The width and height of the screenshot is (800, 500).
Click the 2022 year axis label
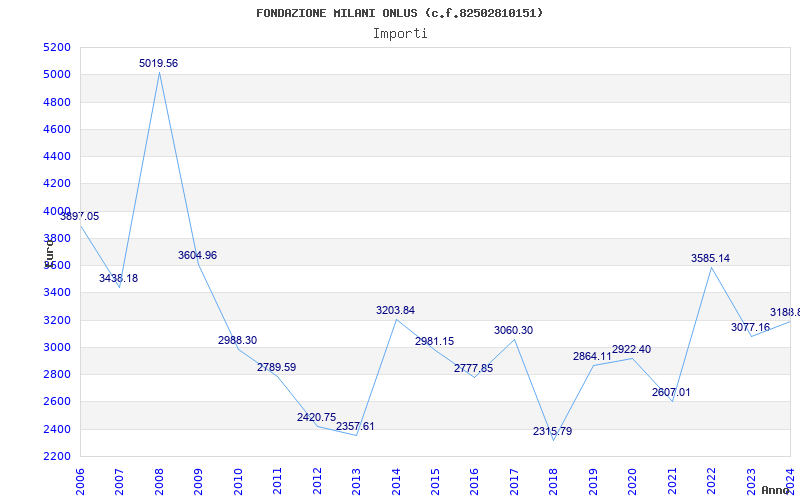pos(711,482)
